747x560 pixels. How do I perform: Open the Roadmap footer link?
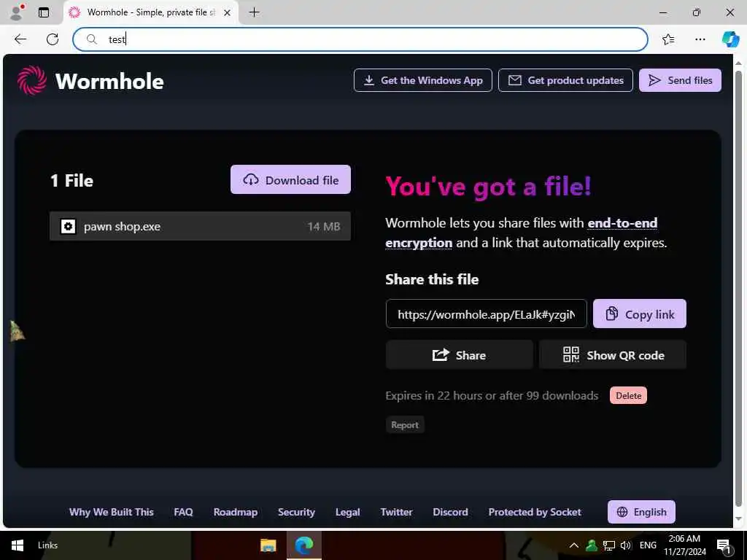236,512
